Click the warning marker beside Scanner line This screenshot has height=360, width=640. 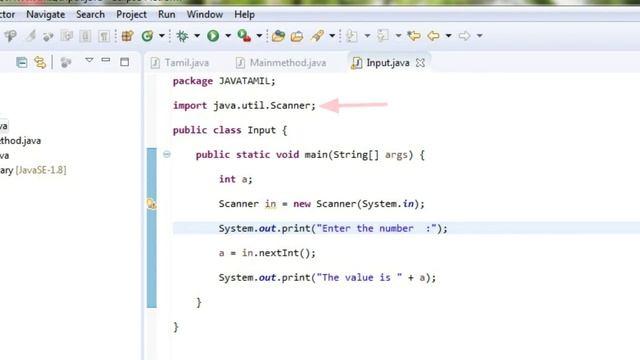151,203
